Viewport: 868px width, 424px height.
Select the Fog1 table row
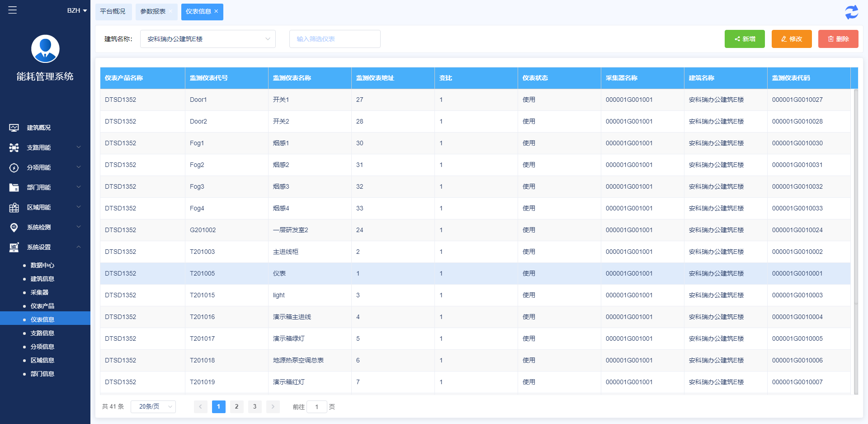475,143
